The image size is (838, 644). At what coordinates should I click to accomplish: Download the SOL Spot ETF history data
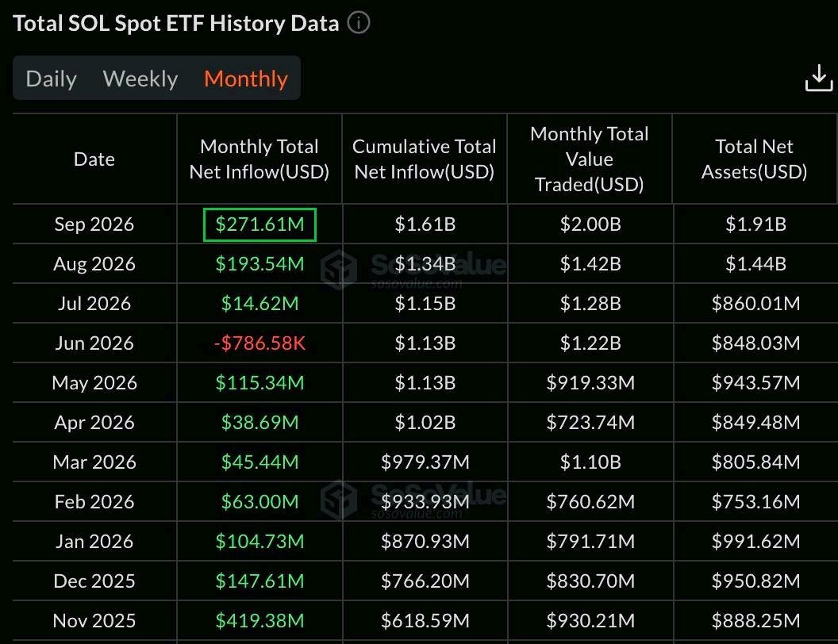point(819,78)
